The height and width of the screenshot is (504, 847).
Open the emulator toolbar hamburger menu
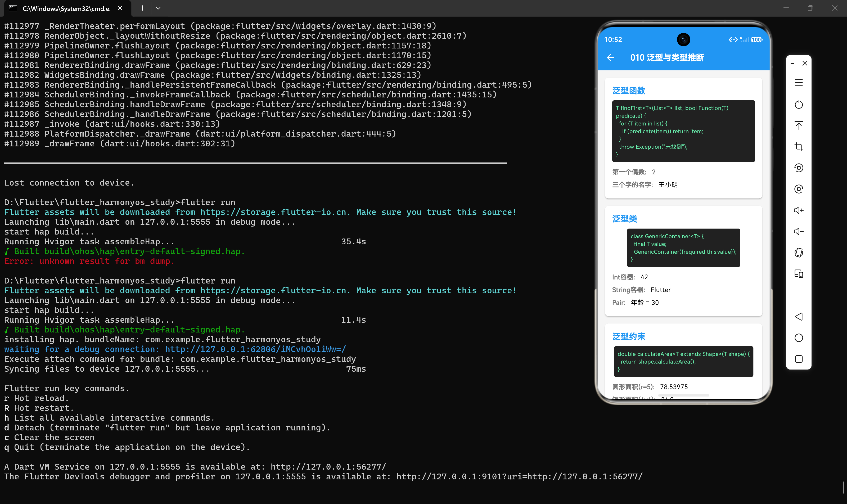(799, 83)
